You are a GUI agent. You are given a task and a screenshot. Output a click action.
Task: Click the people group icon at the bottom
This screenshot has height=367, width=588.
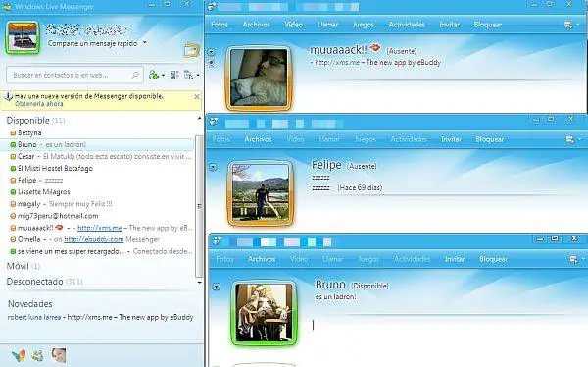pyautogui.click(x=37, y=355)
